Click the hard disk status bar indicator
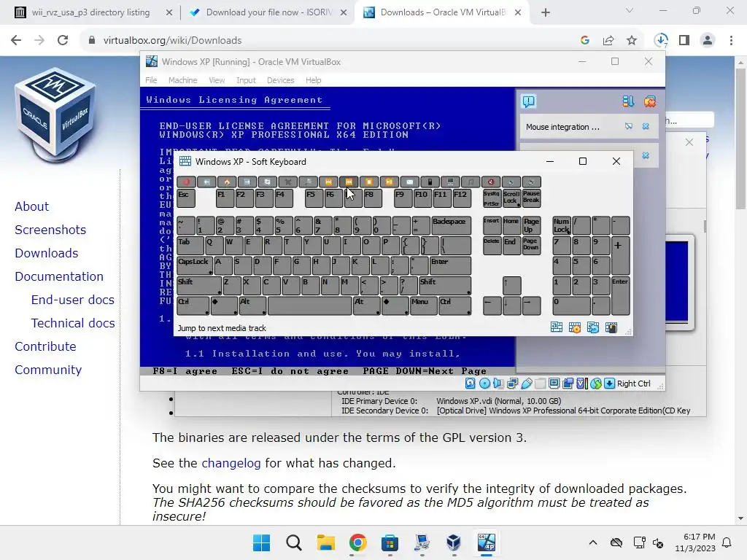This screenshot has height=560, width=747. 471,384
